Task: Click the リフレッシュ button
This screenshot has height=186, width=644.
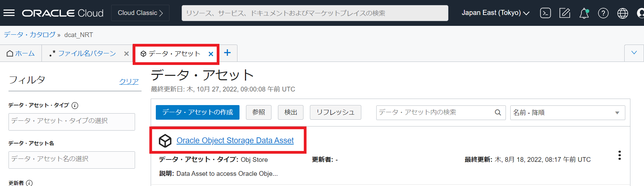Action: 335,112
